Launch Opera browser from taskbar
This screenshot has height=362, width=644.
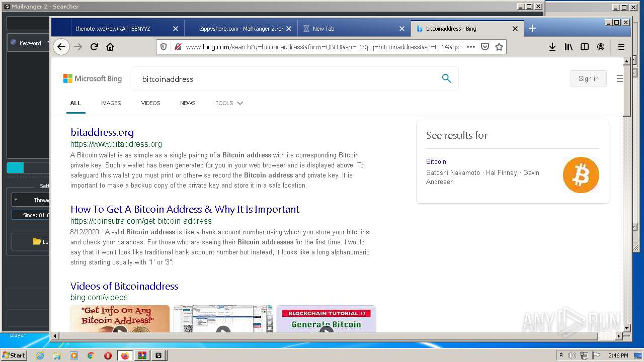pyautogui.click(x=108, y=355)
